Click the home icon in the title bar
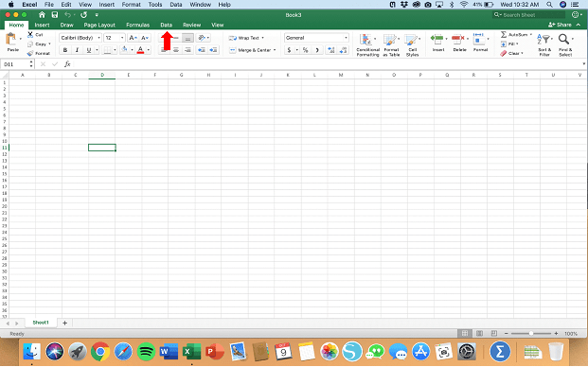The height and width of the screenshot is (367, 588). point(42,14)
